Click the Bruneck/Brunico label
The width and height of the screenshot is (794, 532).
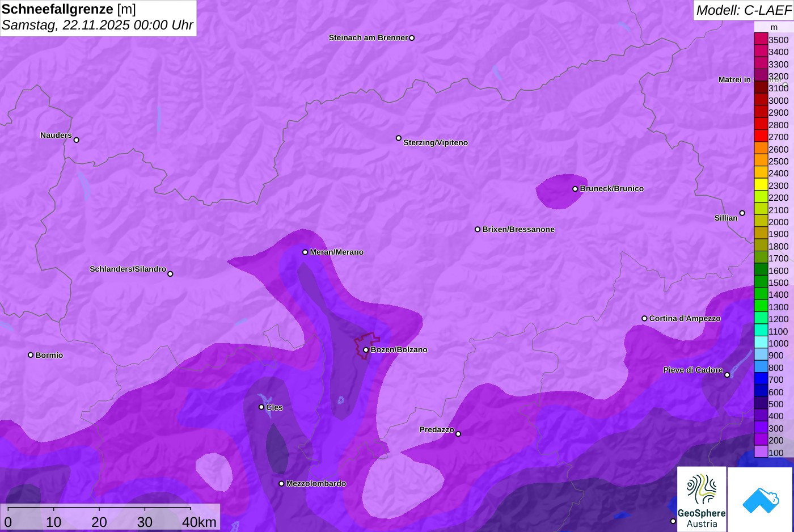[x=612, y=189]
